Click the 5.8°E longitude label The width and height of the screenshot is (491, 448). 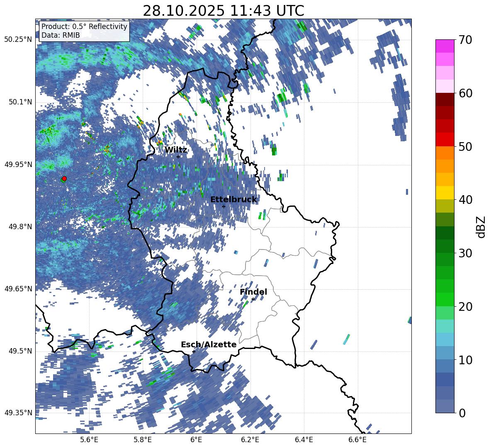[x=143, y=440]
